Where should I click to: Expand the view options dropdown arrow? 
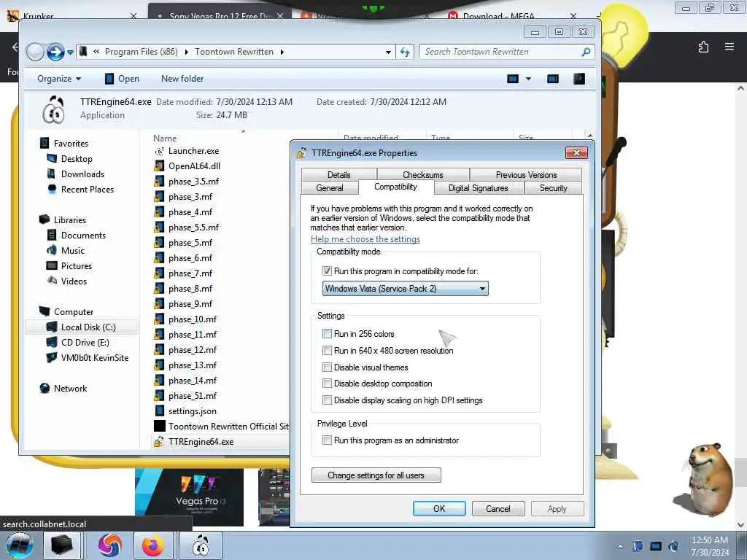(528, 79)
